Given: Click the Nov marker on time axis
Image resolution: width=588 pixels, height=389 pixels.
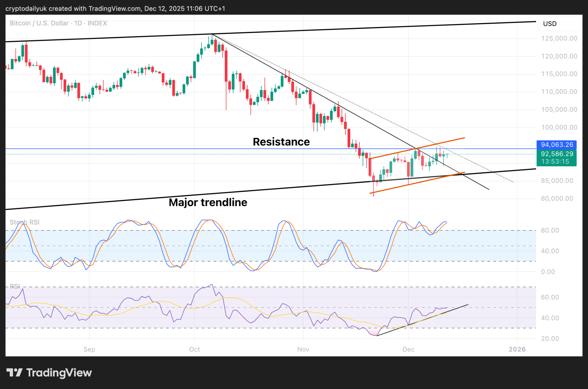Looking at the screenshot, I should pos(303,349).
